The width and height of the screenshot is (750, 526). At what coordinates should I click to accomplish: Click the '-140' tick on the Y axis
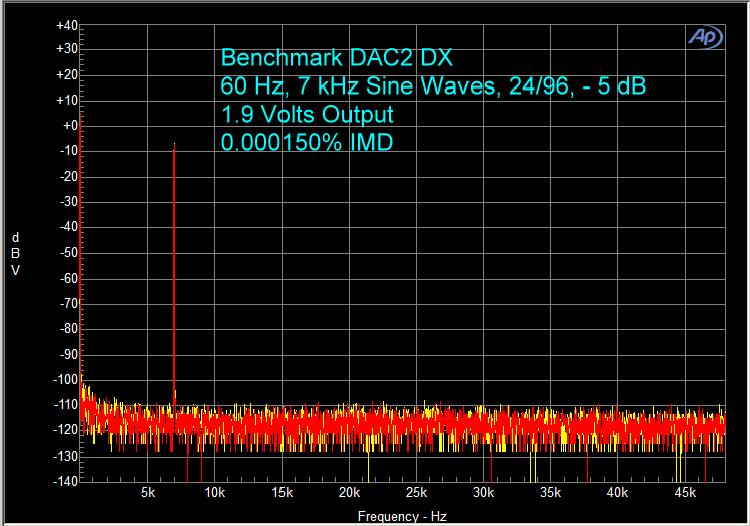66,481
